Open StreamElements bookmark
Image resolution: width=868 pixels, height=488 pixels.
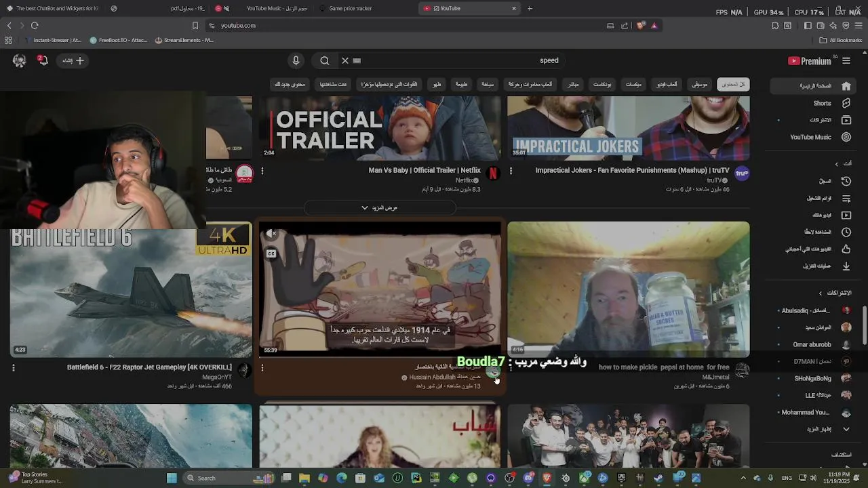184,40
